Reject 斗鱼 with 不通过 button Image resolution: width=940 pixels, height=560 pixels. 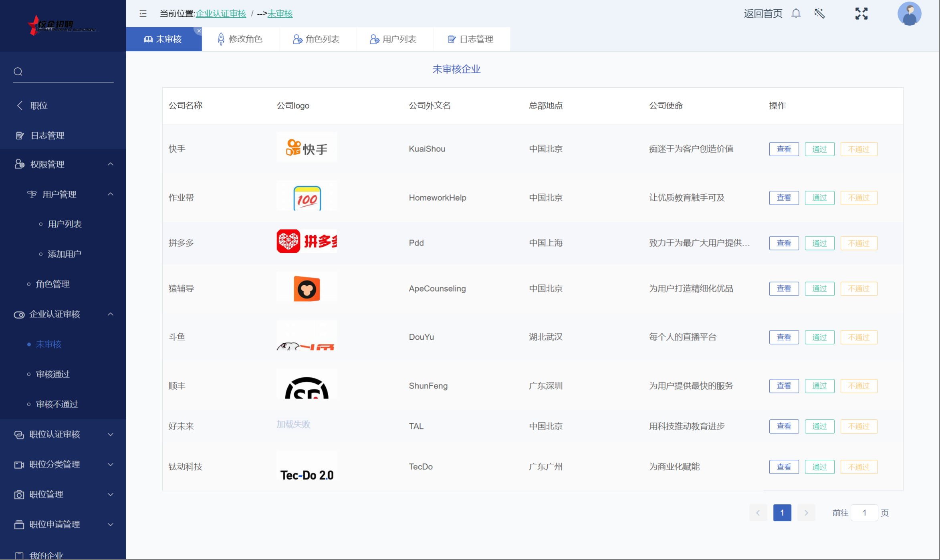[x=858, y=337]
